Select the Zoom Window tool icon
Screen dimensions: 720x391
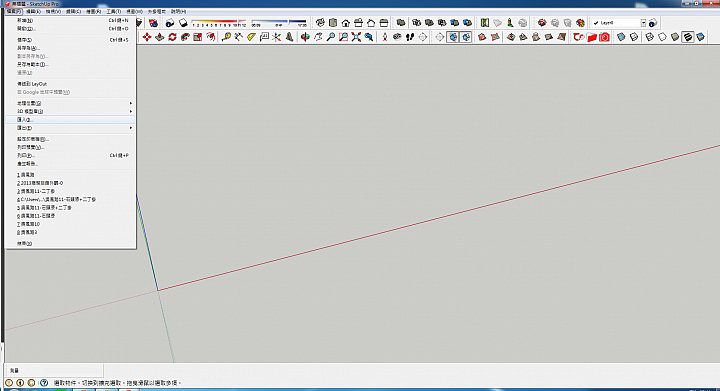click(343, 37)
